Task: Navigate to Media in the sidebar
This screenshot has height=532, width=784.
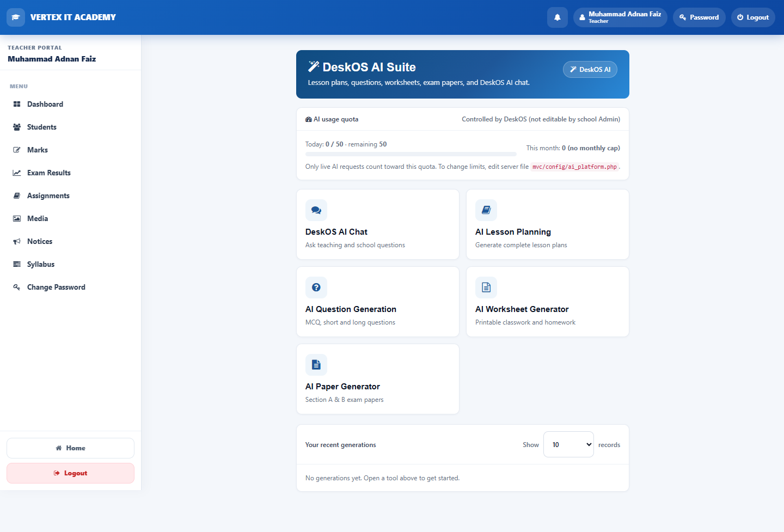Action: (x=71, y=218)
